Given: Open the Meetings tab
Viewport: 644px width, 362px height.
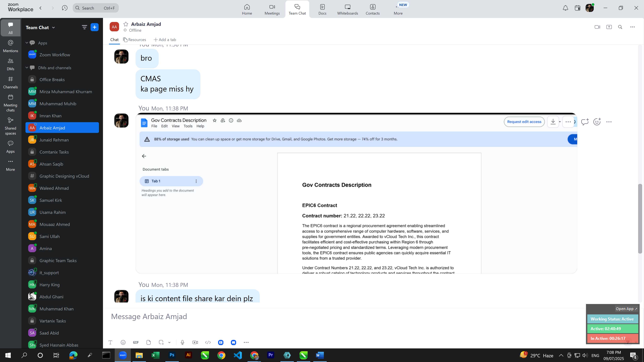Looking at the screenshot, I should 272,10.
